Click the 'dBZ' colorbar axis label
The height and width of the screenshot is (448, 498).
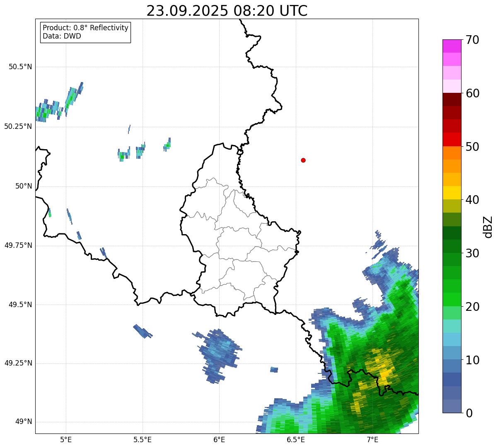point(488,226)
